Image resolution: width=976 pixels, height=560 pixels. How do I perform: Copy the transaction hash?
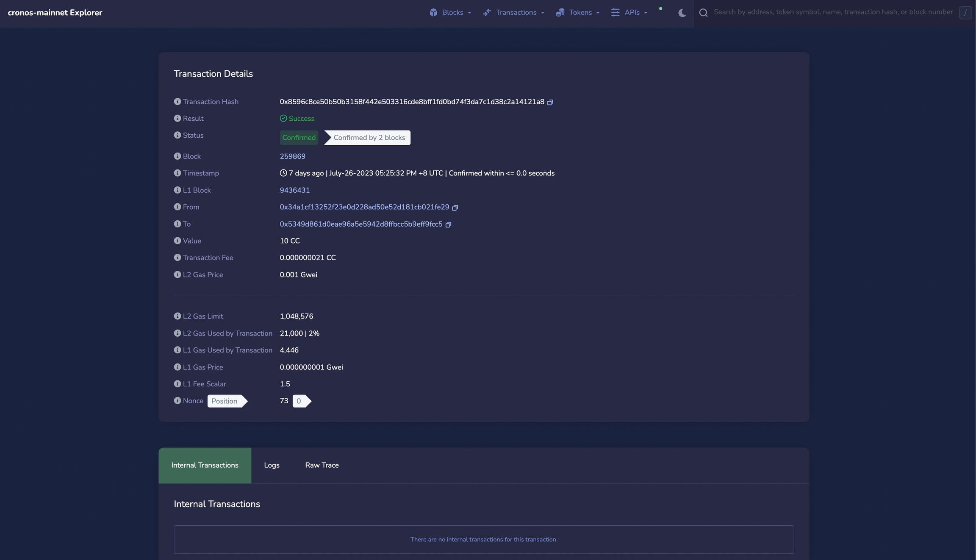point(550,102)
